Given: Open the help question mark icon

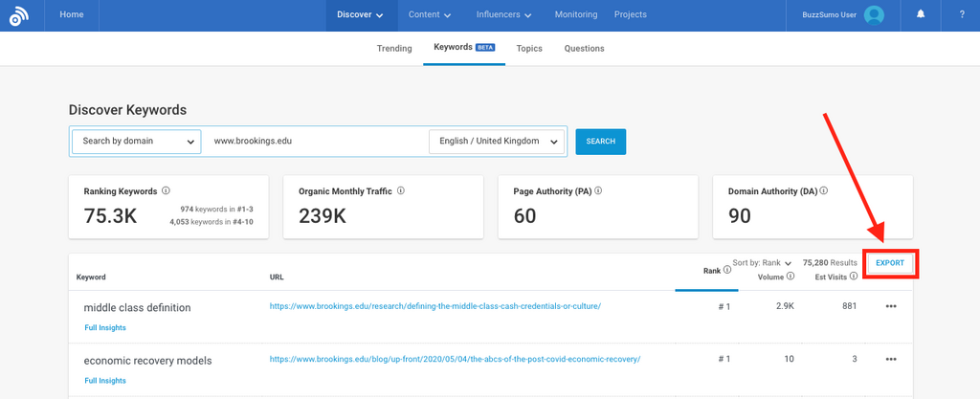Looking at the screenshot, I should point(961,15).
